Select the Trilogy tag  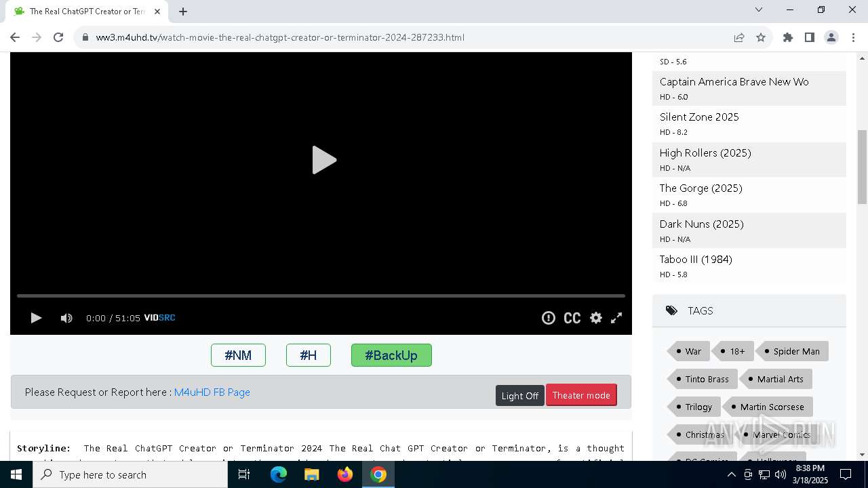pos(693,407)
